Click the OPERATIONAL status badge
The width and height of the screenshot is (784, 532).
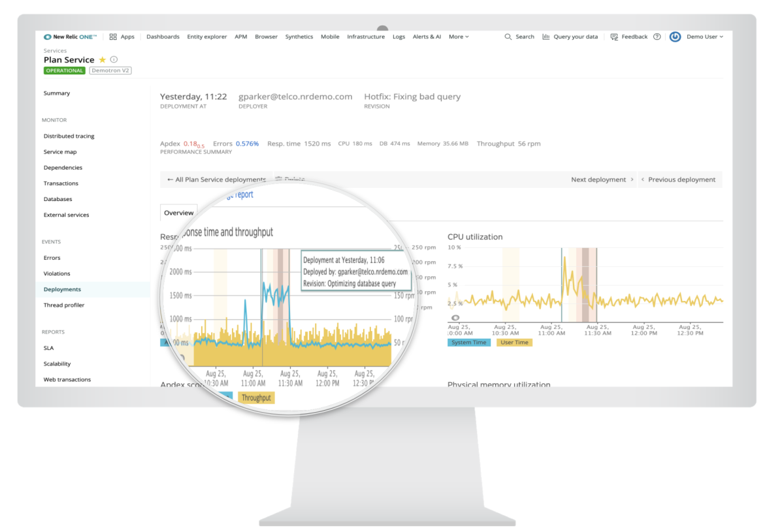tap(65, 70)
